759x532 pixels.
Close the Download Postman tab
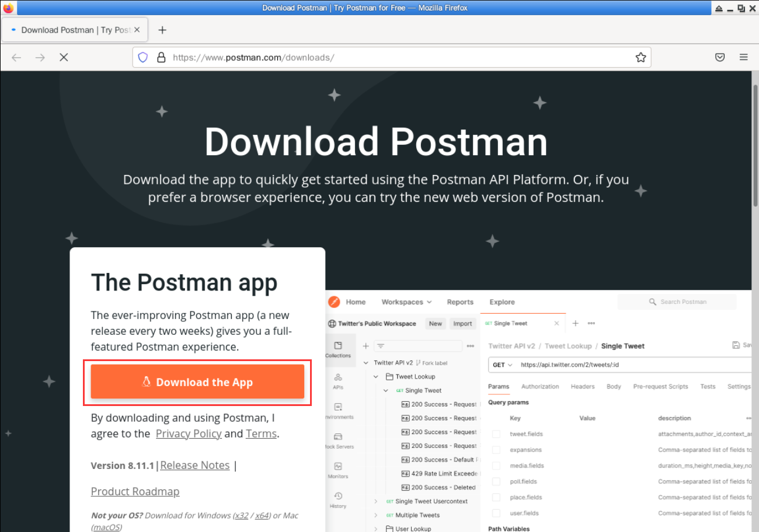point(137,30)
